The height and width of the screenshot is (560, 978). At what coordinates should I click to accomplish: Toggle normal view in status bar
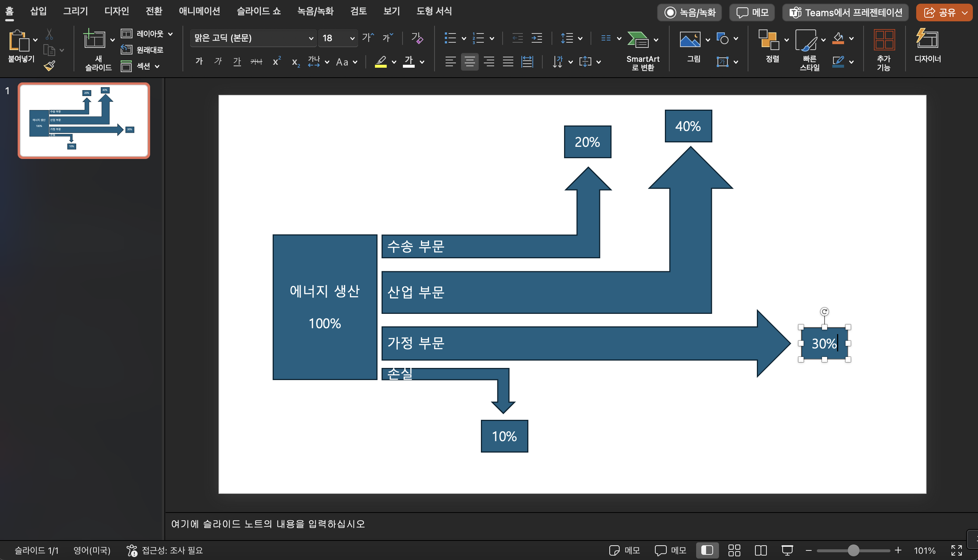[x=707, y=550]
